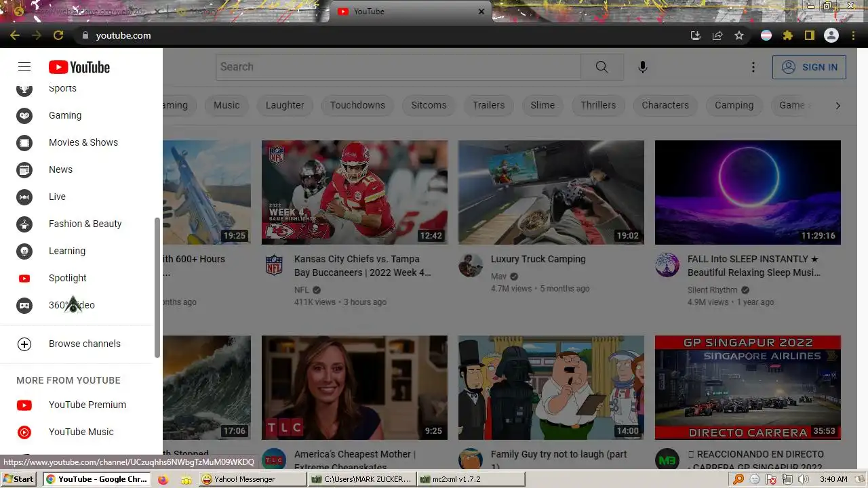The width and height of the screenshot is (868, 488).
Task: Open the truck camping video thumbnail
Action: pyautogui.click(x=551, y=192)
